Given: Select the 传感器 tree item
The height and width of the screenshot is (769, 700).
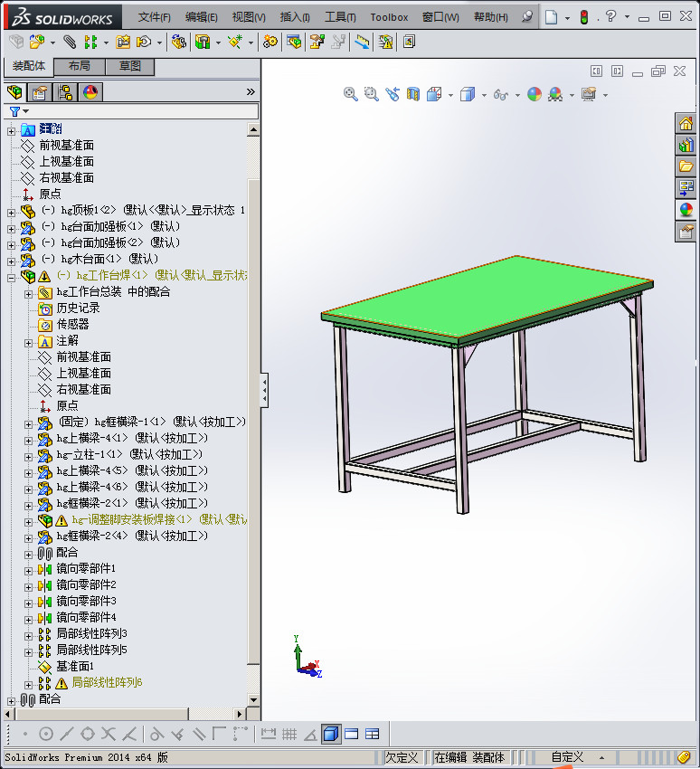Looking at the screenshot, I should coord(72,324).
